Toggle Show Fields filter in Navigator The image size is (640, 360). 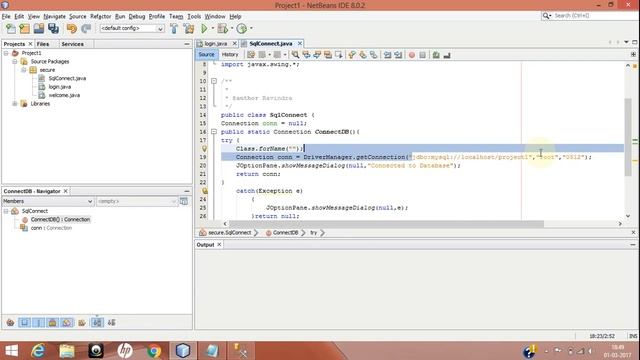click(24, 323)
